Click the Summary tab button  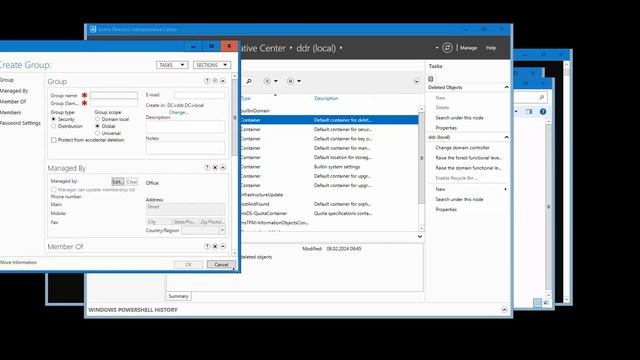[178, 296]
